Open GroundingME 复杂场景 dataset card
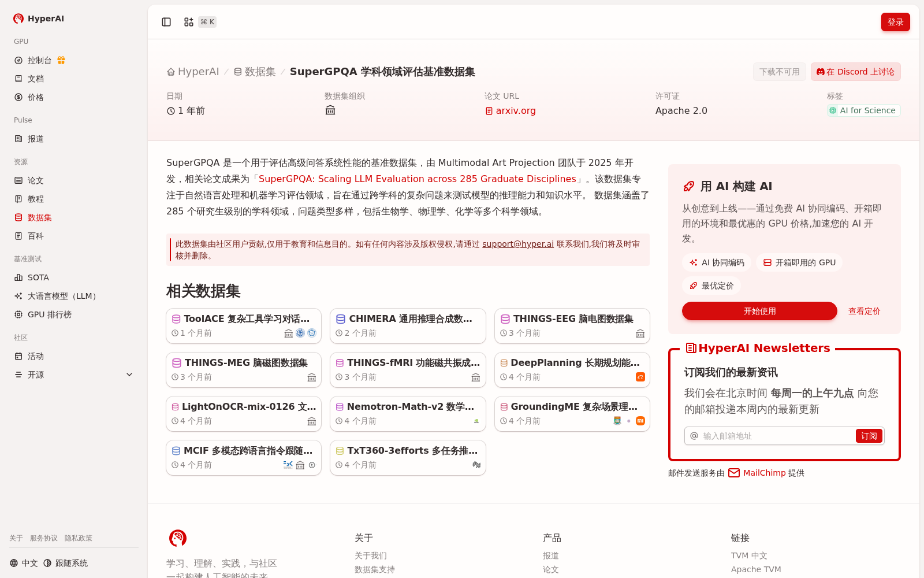This screenshot has width=924, height=578. click(x=572, y=414)
